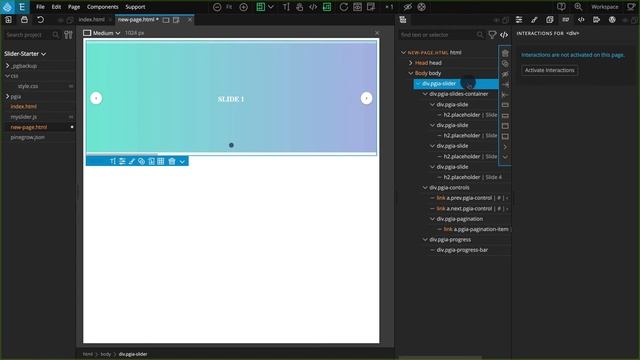Click the blue E button in title bar
This screenshot has width=640, height=360.
click(22, 7)
